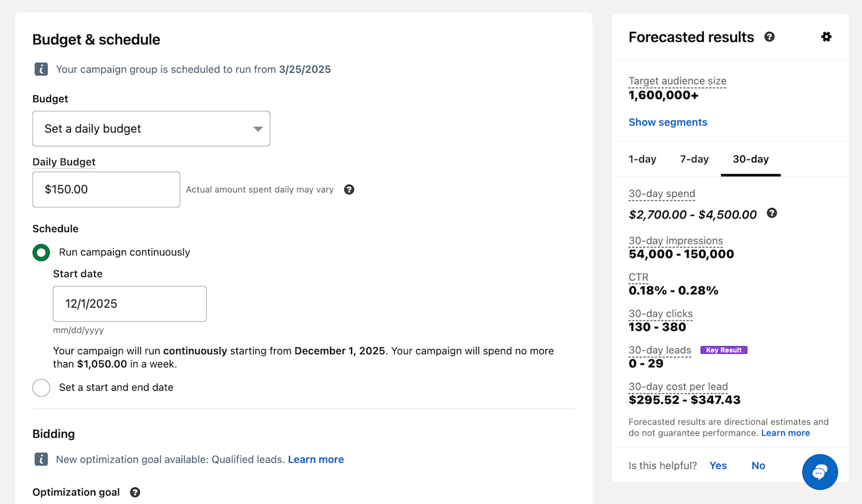Open Learn more link under forecast disclaimer
This screenshot has height=504, width=862.
click(x=785, y=433)
